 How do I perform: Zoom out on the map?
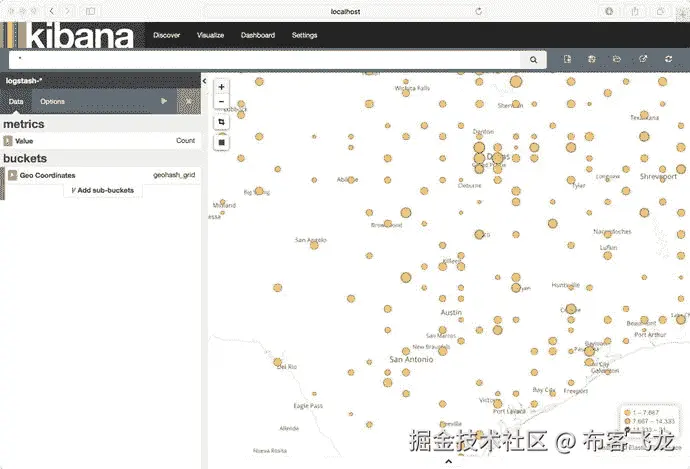click(x=221, y=102)
